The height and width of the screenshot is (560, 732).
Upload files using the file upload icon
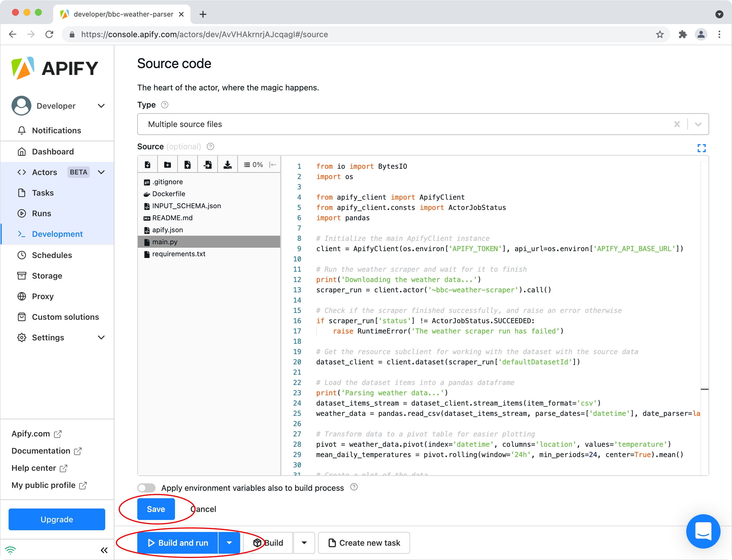point(188,164)
